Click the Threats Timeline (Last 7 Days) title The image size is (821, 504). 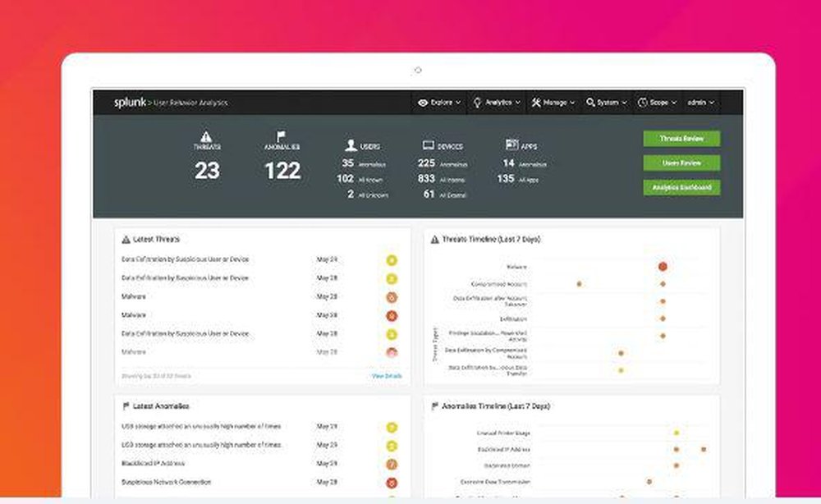(491, 239)
